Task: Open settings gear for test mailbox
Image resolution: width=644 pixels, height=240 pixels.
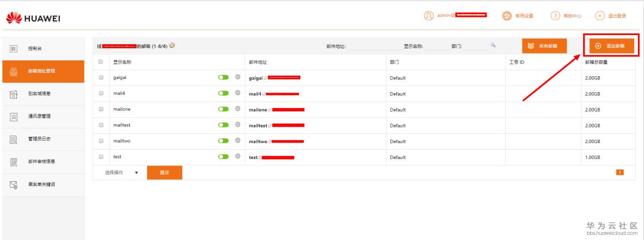Action: (238, 157)
